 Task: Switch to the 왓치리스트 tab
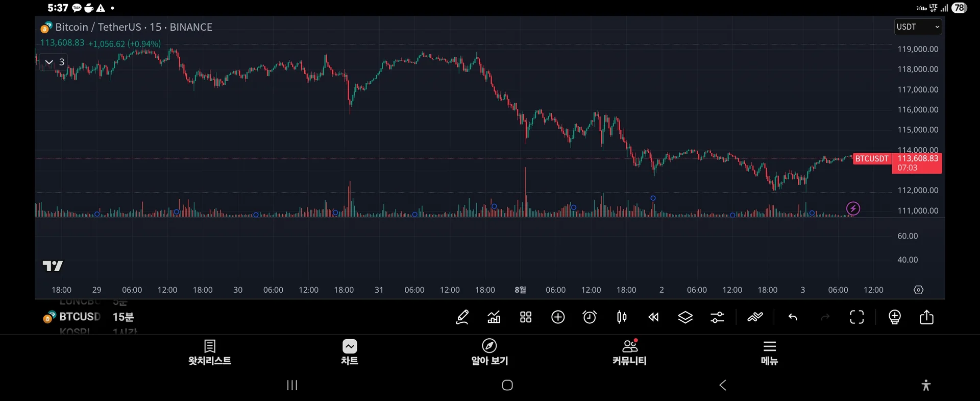point(209,352)
